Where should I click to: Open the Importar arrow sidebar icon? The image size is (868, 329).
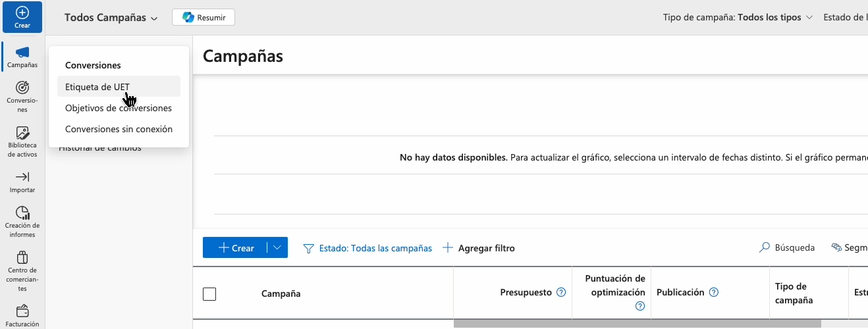click(22, 177)
